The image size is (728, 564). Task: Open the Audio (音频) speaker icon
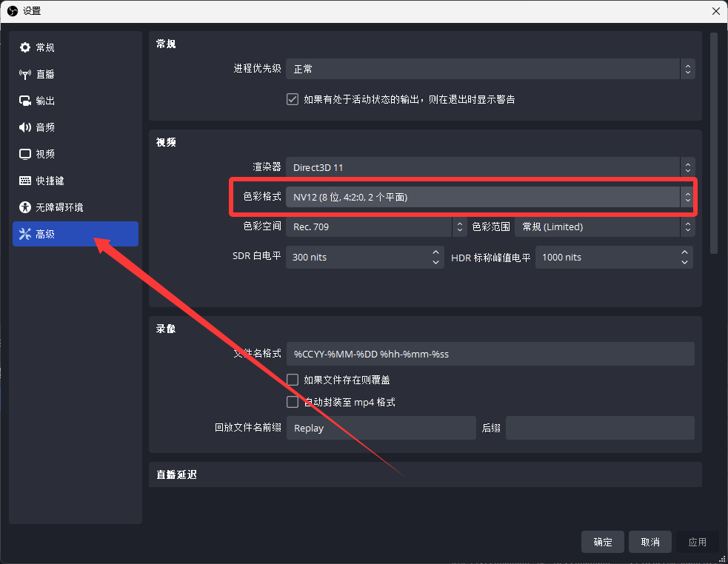coord(25,127)
